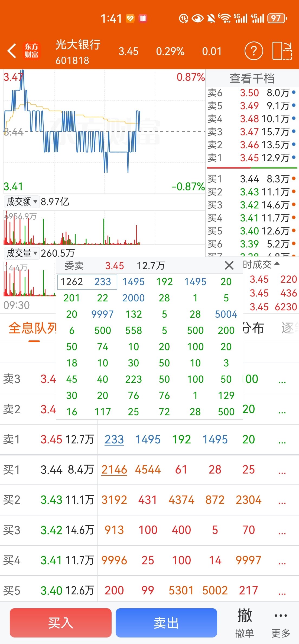Select highlighted 1262 233 popup cell
The height and width of the screenshot is (644, 299).
coord(87,282)
